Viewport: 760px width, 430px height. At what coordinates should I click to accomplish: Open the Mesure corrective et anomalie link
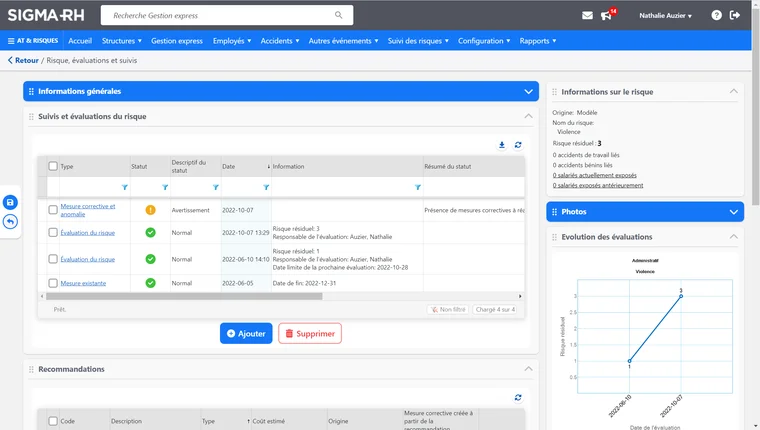88,210
